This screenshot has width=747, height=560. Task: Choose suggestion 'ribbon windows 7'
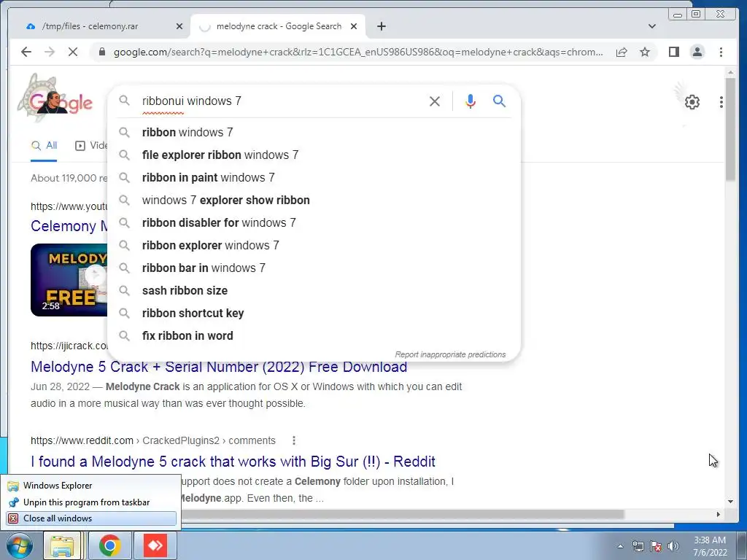click(x=314, y=132)
